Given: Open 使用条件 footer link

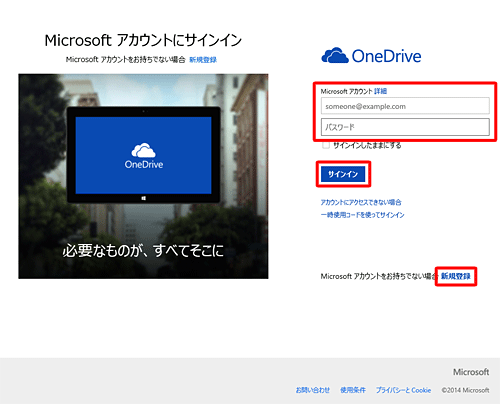Looking at the screenshot, I should pyautogui.click(x=353, y=390).
